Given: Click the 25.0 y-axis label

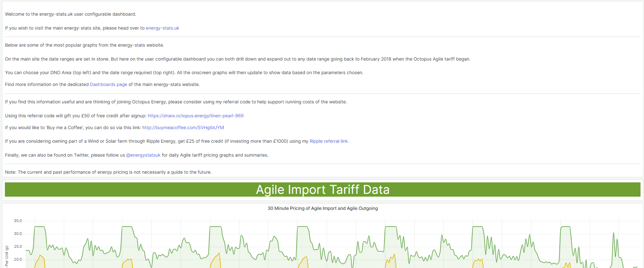Looking at the screenshot, I should [18, 247].
